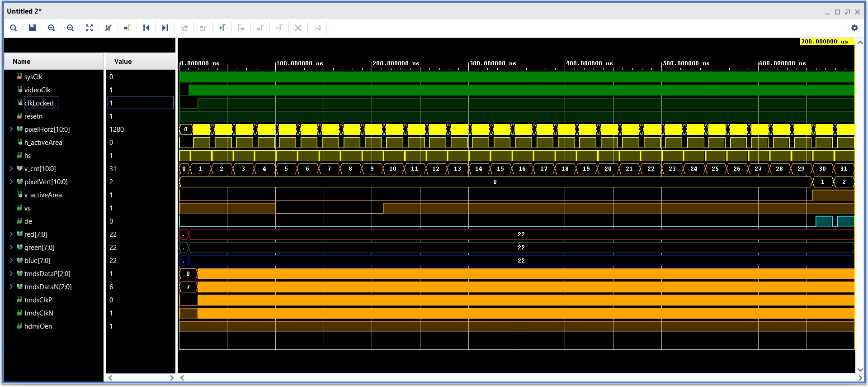Screen dimensions: 868x387
Task: Click the clkLocked value field
Action: (141, 103)
